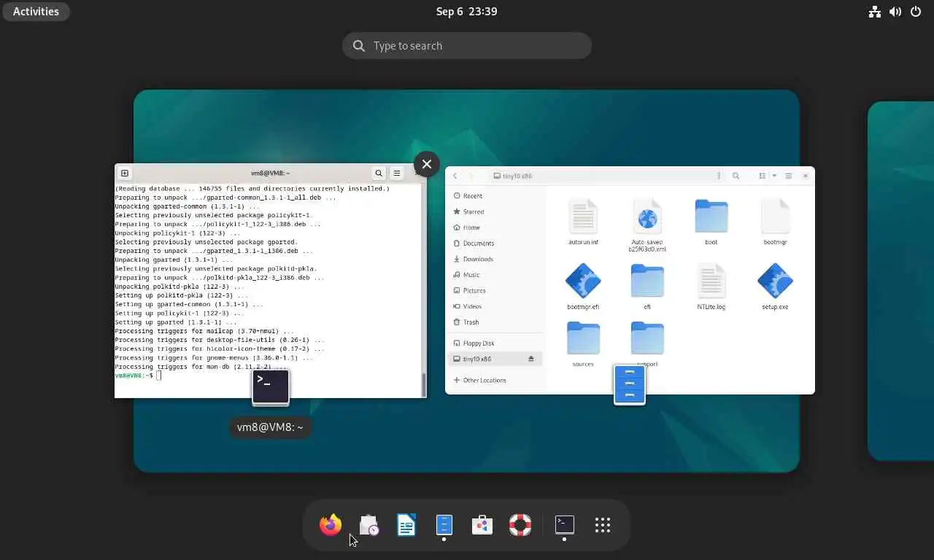Select the setup.exe file
Viewport: 934px width, 560px height.
point(775,287)
